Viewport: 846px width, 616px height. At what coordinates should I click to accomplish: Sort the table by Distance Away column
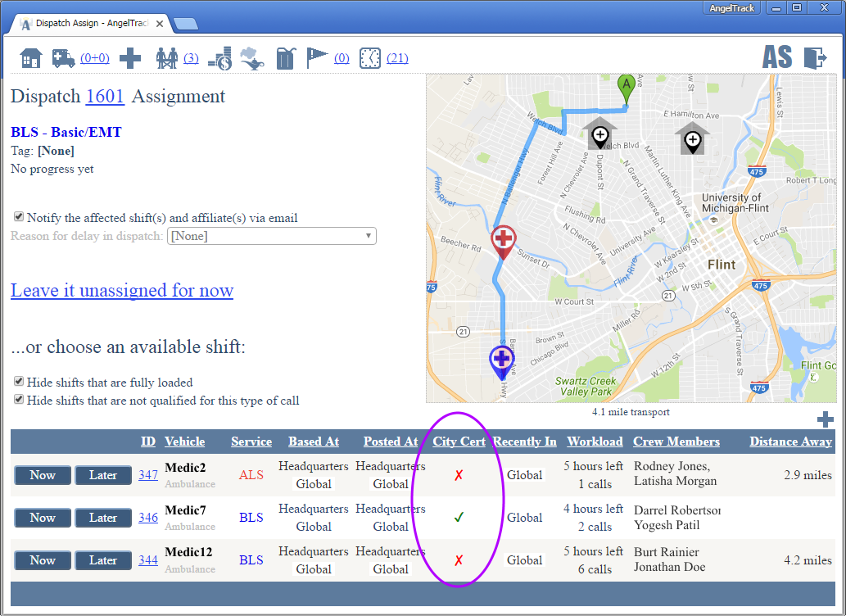(x=790, y=442)
